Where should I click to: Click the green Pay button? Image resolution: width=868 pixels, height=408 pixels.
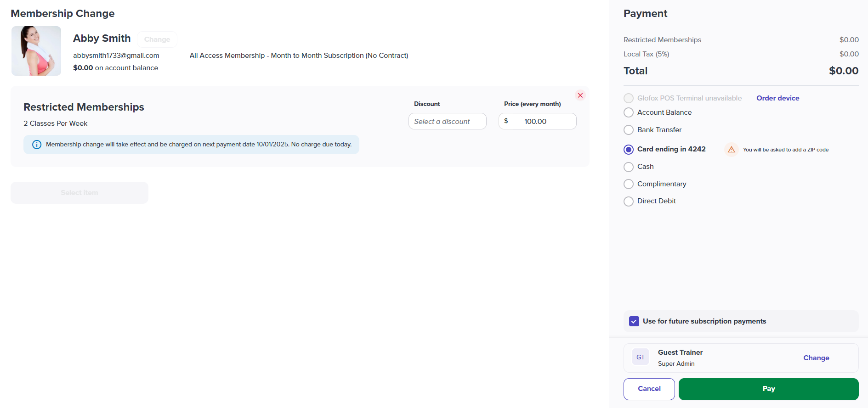[769, 389]
